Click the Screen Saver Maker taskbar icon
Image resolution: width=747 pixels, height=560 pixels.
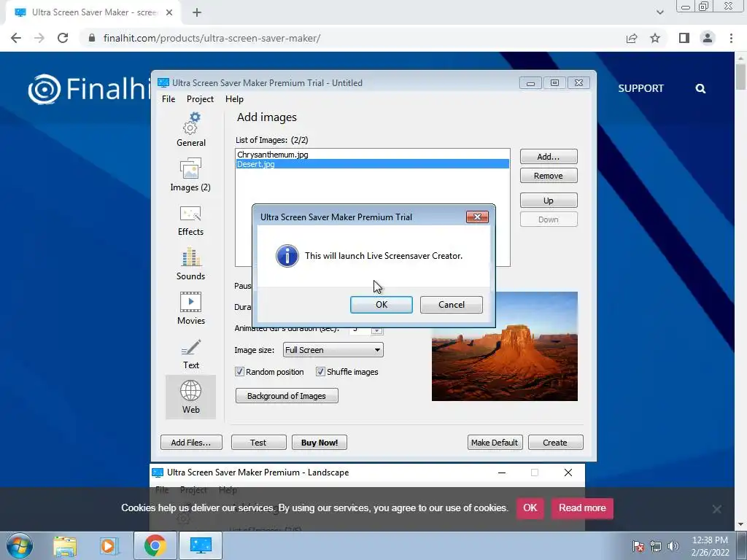(201, 545)
